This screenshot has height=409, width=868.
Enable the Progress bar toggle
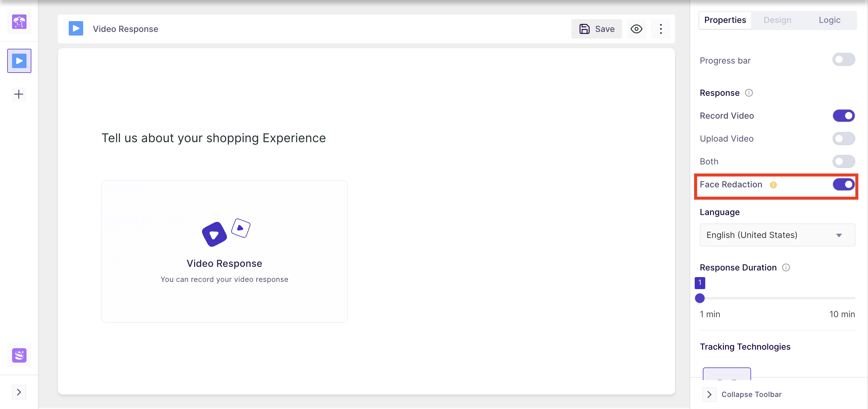coord(843,60)
